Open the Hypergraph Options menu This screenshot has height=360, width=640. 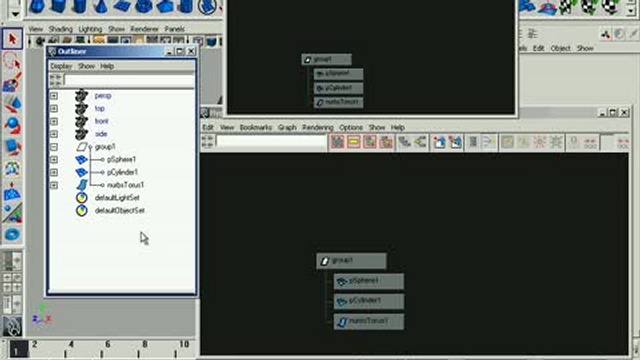[x=351, y=127]
